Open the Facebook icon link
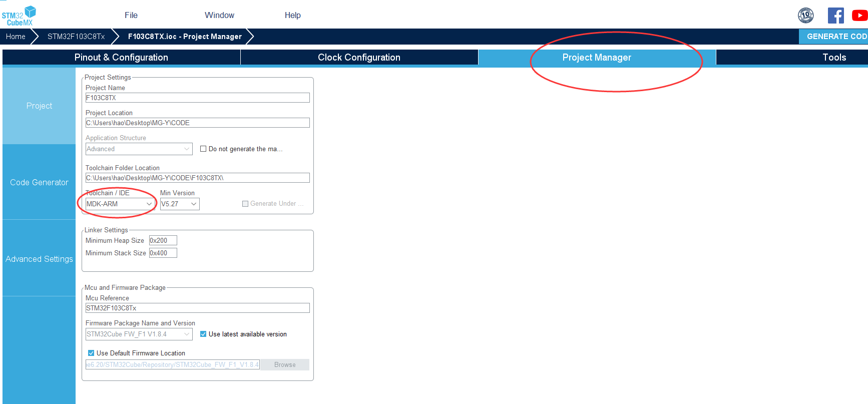This screenshot has height=404, width=868. tap(835, 16)
